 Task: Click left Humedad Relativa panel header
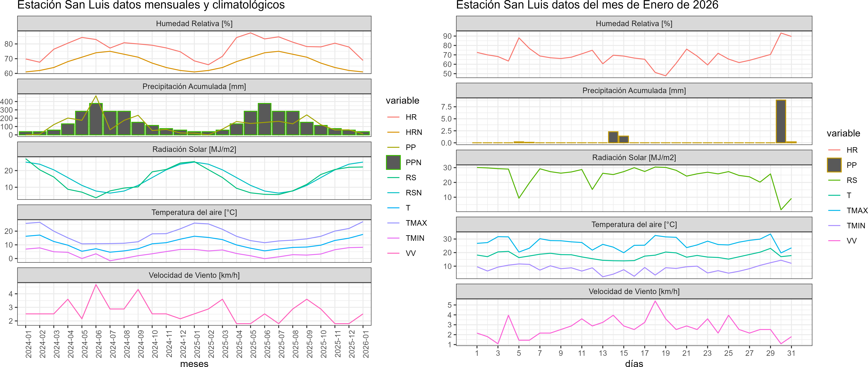(194, 24)
